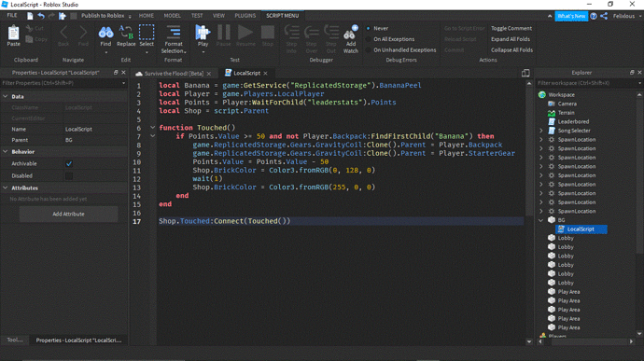Toggle the Archivable checkbox
644x361 pixels.
point(69,164)
